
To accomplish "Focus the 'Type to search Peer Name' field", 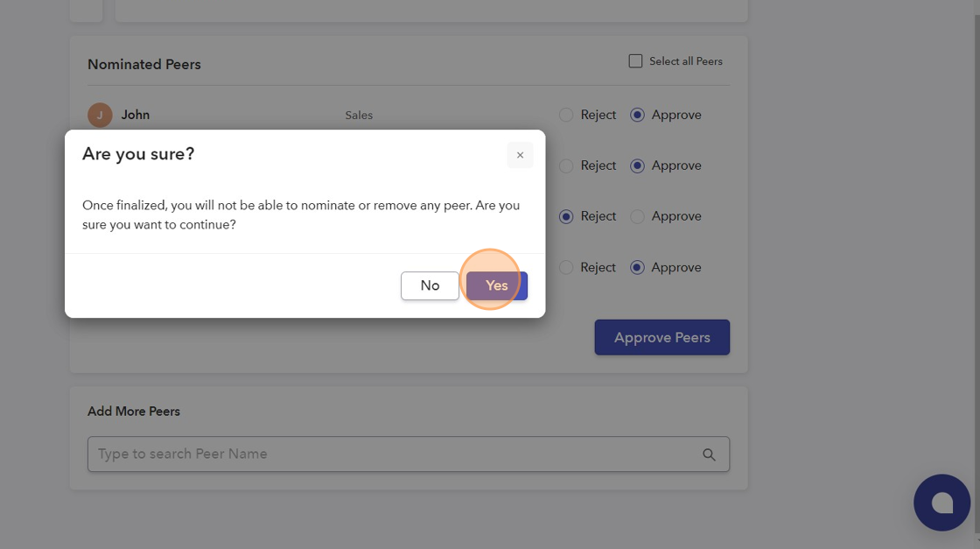I will 394,454.
